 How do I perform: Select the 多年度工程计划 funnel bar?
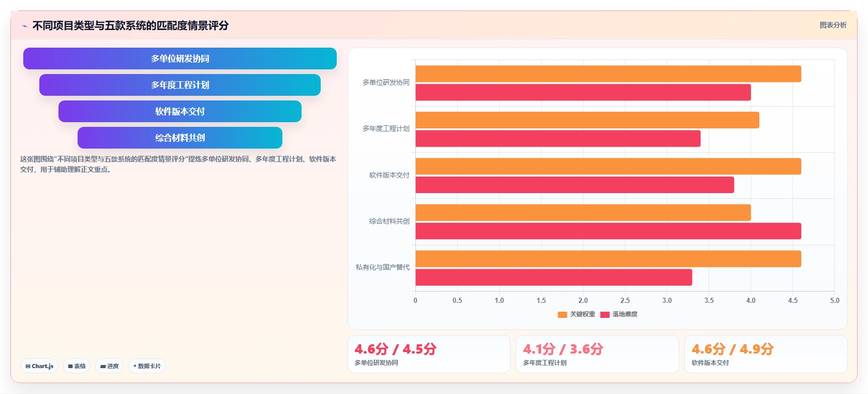tap(180, 85)
